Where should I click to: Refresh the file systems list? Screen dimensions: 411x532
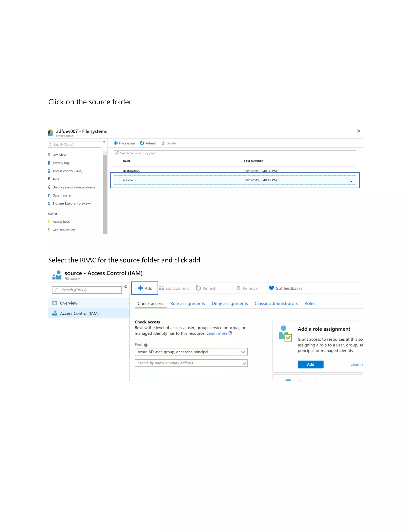[x=148, y=143]
